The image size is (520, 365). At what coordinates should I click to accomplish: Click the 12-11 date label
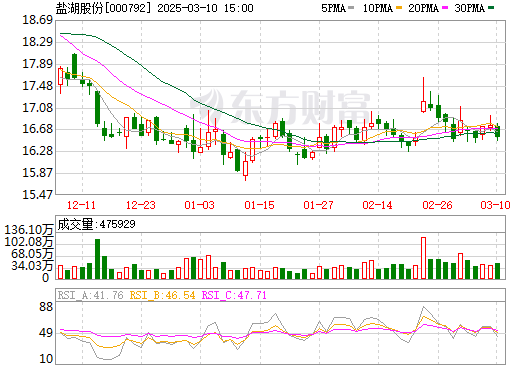coord(81,205)
